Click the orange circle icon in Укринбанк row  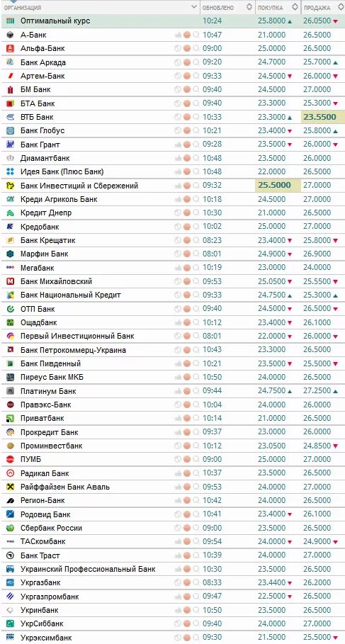coord(187,610)
